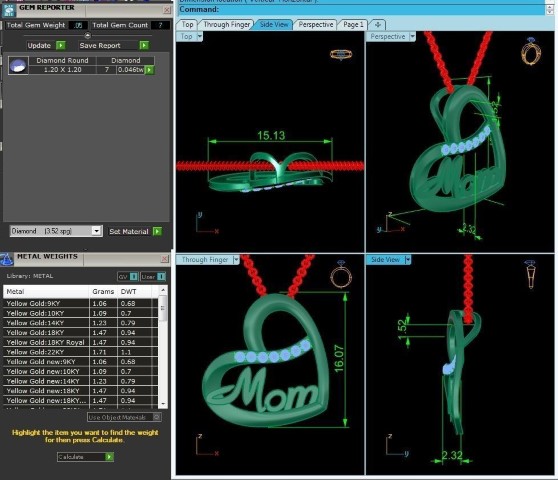Switch to the Through Finger tab
Viewport: 558px width, 480px height.
point(226,25)
